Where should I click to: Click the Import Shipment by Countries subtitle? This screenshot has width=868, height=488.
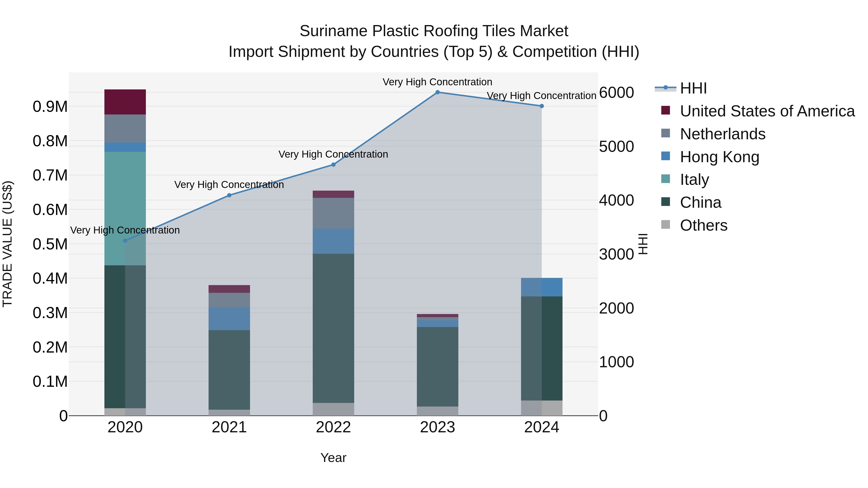[x=434, y=52]
